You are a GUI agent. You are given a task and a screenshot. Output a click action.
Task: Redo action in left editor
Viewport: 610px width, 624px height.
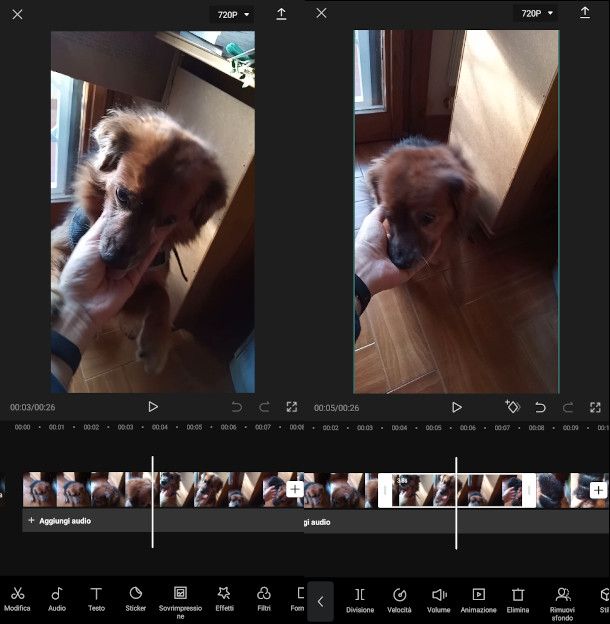(x=264, y=407)
